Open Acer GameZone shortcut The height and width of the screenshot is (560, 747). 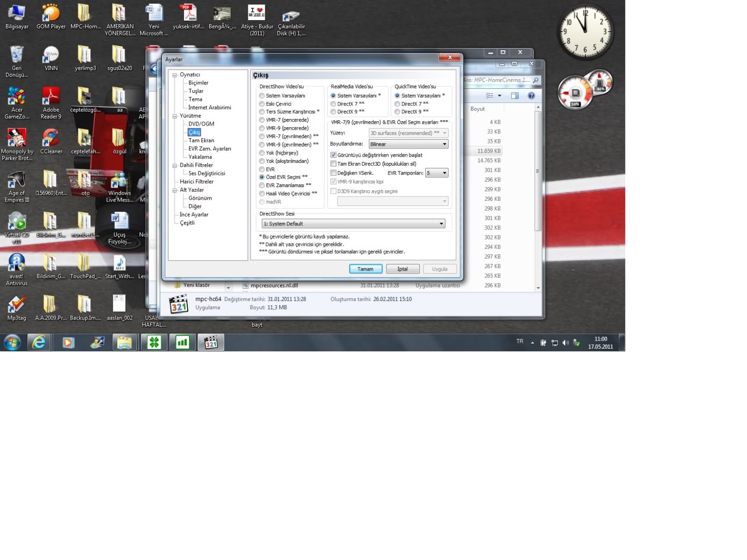pos(17,103)
